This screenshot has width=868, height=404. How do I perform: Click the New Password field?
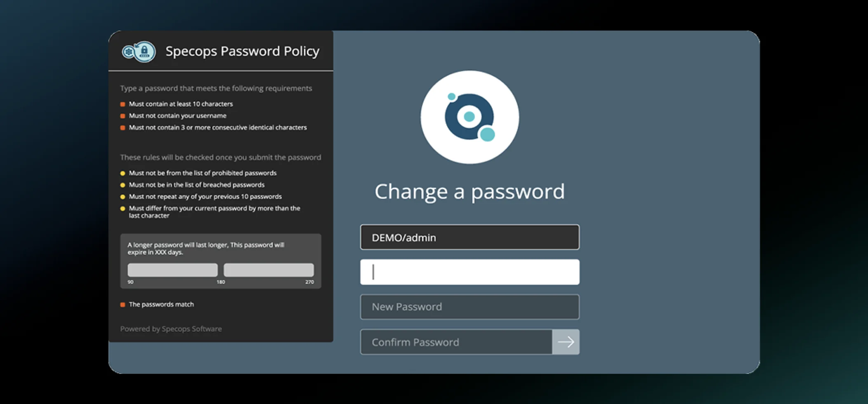click(x=470, y=307)
